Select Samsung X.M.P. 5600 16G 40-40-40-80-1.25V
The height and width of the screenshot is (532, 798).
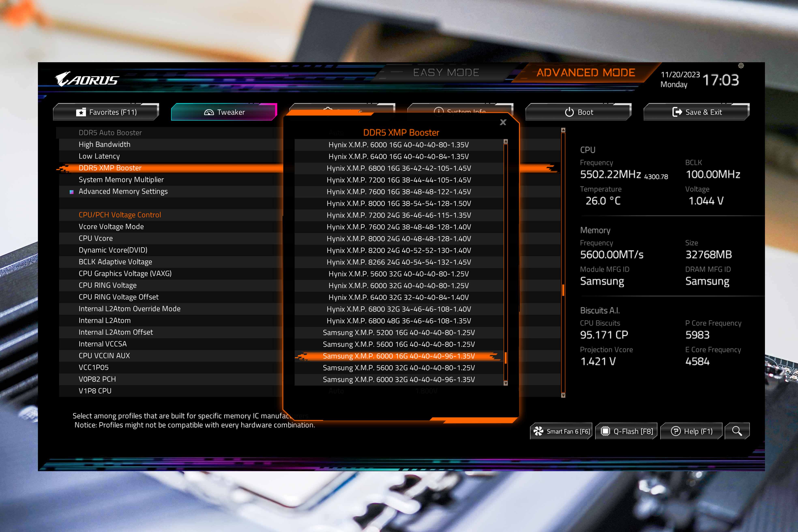[x=399, y=344]
